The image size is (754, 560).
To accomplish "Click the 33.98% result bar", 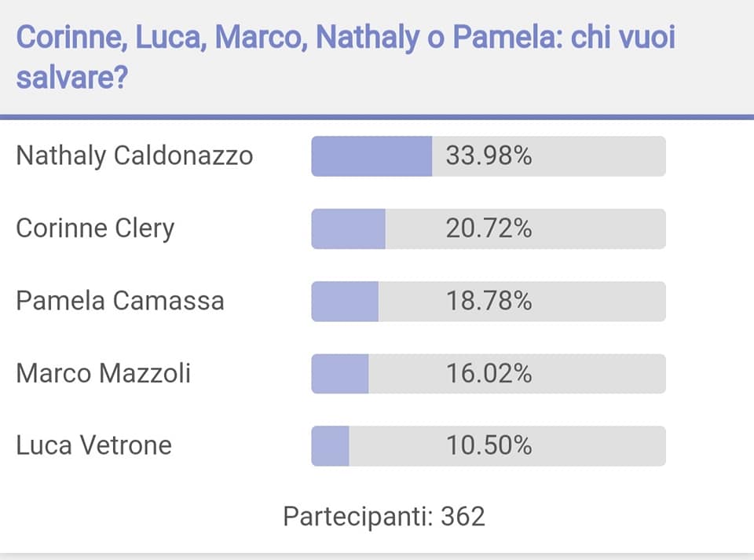I will click(x=489, y=156).
